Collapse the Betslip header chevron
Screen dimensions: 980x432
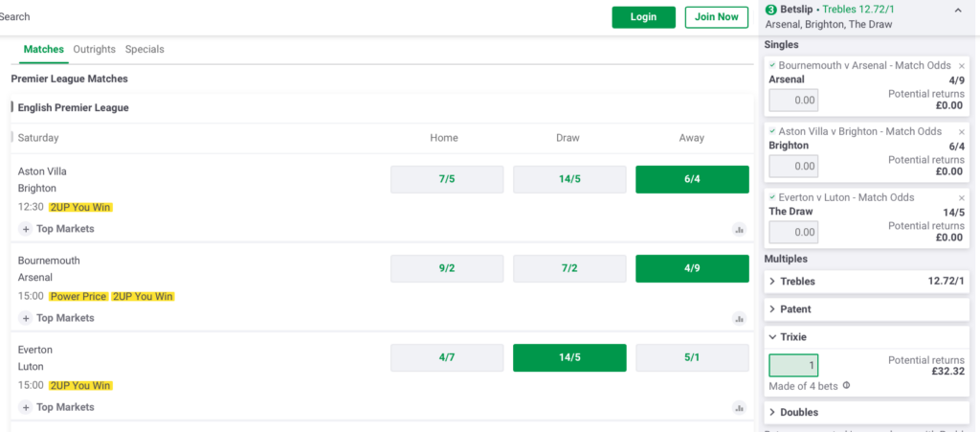click(x=959, y=10)
